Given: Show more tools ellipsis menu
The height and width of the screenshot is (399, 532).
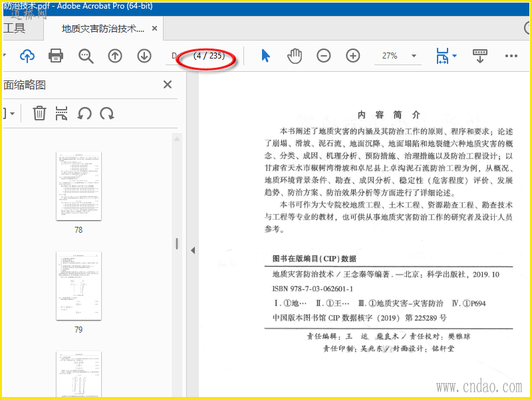Looking at the screenshot, I should (x=511, y=56).
